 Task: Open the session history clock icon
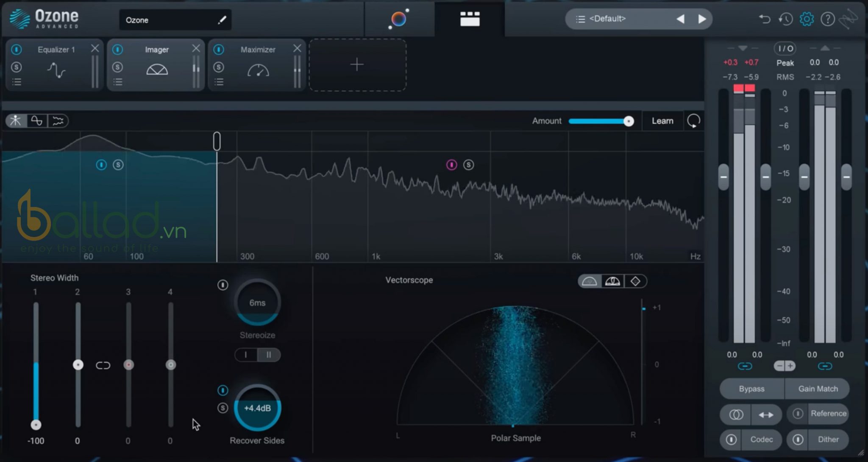tap(785, 19)
